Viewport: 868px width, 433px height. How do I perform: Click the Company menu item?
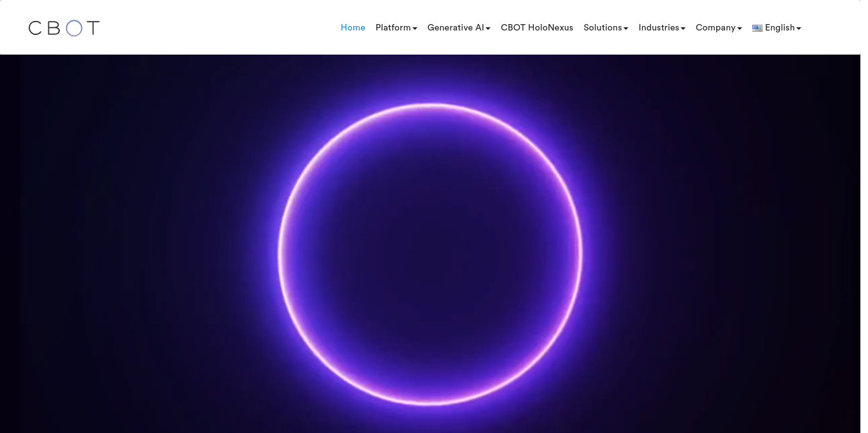tap(715, 27)
